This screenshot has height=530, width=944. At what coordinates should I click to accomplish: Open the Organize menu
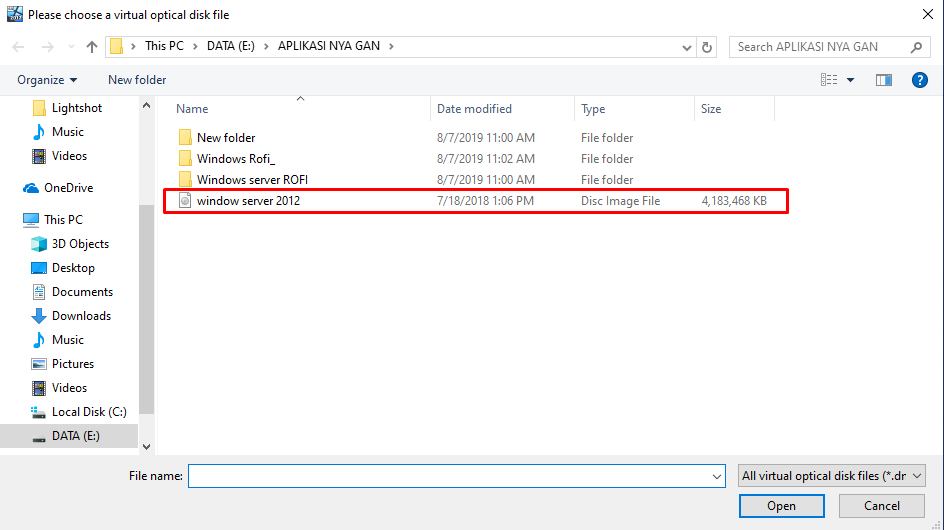(x=47, y=80)
